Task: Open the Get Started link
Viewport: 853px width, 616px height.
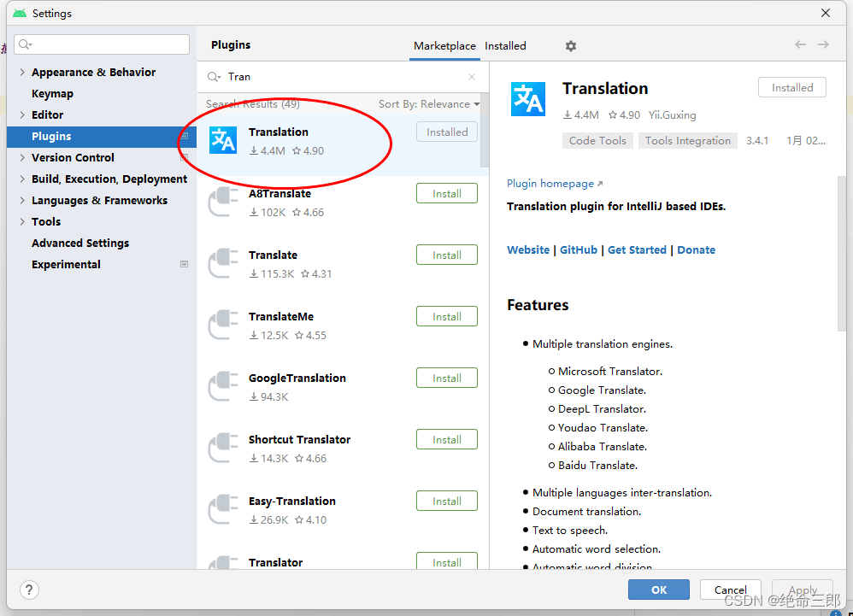Action: (637, 250)
